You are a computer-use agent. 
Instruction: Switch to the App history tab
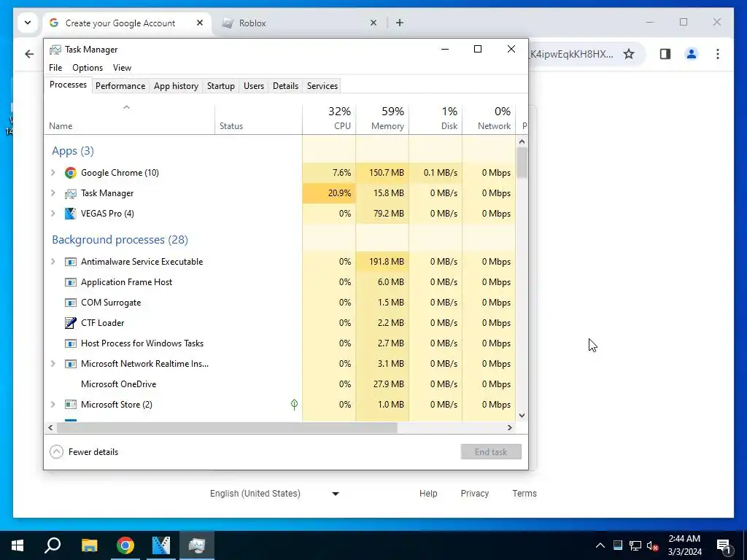pos(176,86)
